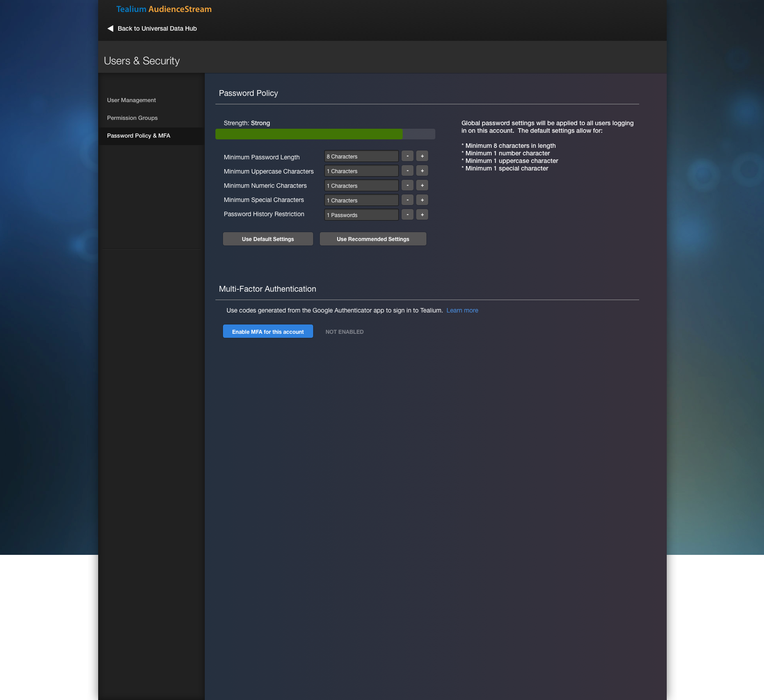This screenshot has height=700, width=764.
Task: Decrease Minimum Numeric Characters count
Action: [x=407, y=185]
